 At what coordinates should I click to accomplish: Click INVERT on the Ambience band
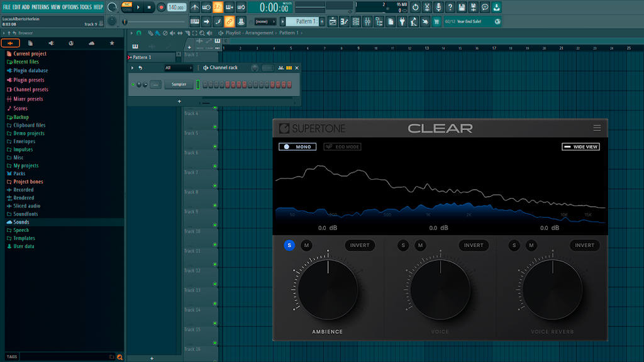(359, 245)
